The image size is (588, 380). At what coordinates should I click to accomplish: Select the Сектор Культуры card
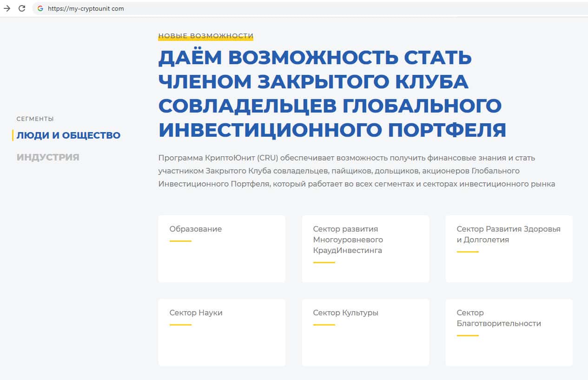tap(365, 332)
